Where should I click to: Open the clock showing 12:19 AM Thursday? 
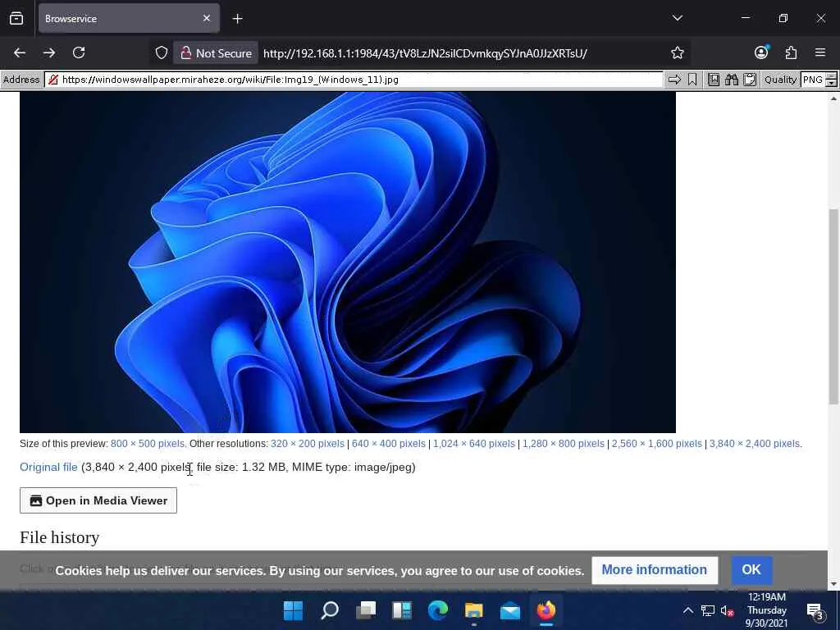[x=767, y=610]
